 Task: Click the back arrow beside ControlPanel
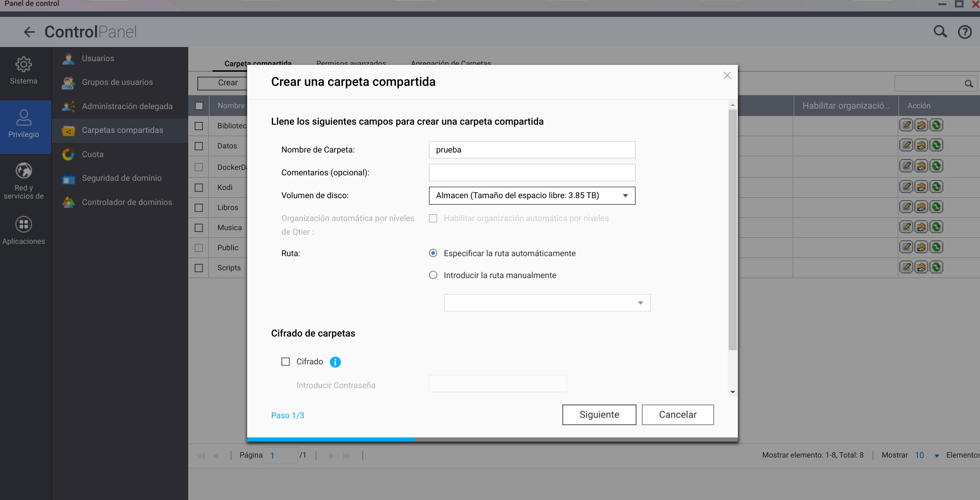pyautogui.click(x=29, y=32)
